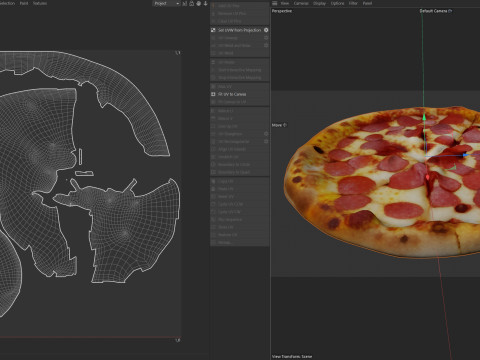The height and width of the screenshot is (360, 480).
Task: Click the viewport hamburger menu icon
Action: point(275,3)
